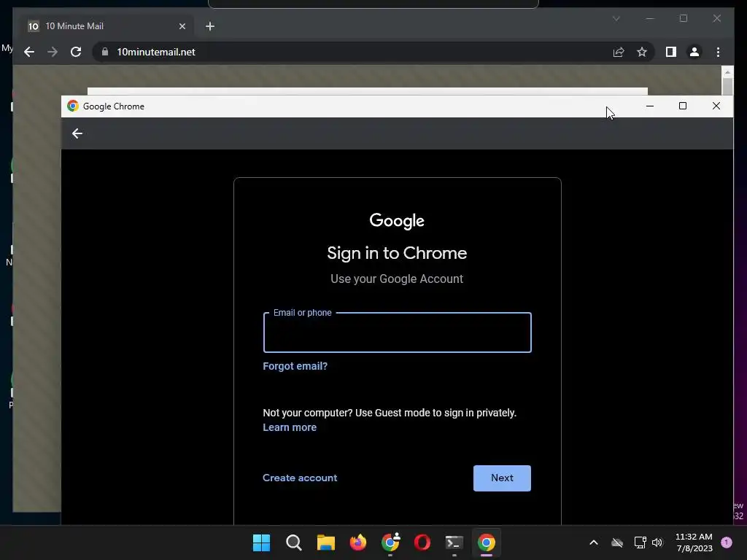Click the Chrome logo in the dialog title bar
The width and height of the screenshot is (747, 560).
72,106
